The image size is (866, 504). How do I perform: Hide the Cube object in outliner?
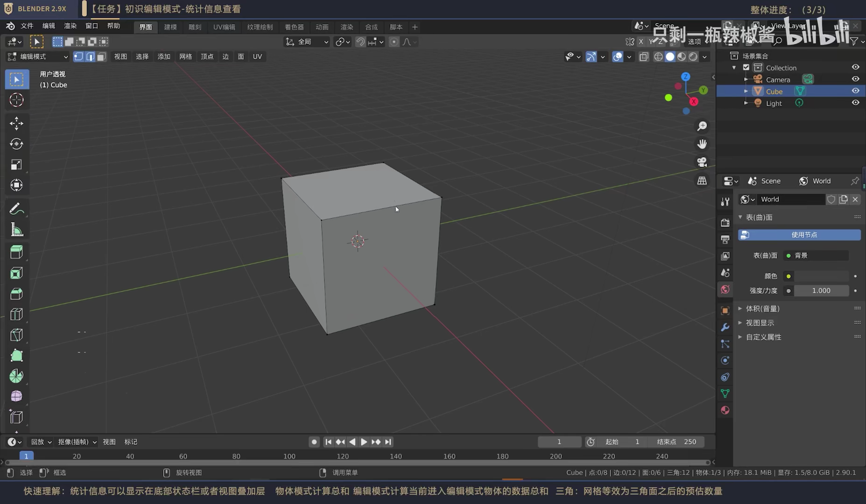click(x=855, y=91)
